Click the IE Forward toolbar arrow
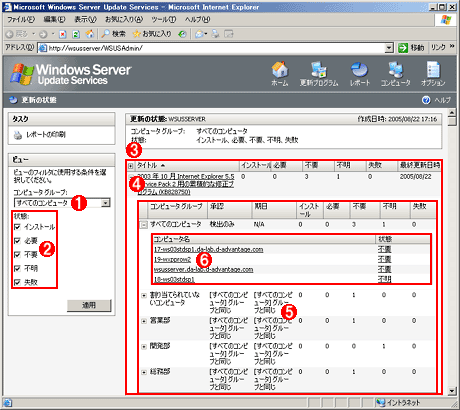Viewport: 460px width, 410px height. tap(43, 34)
